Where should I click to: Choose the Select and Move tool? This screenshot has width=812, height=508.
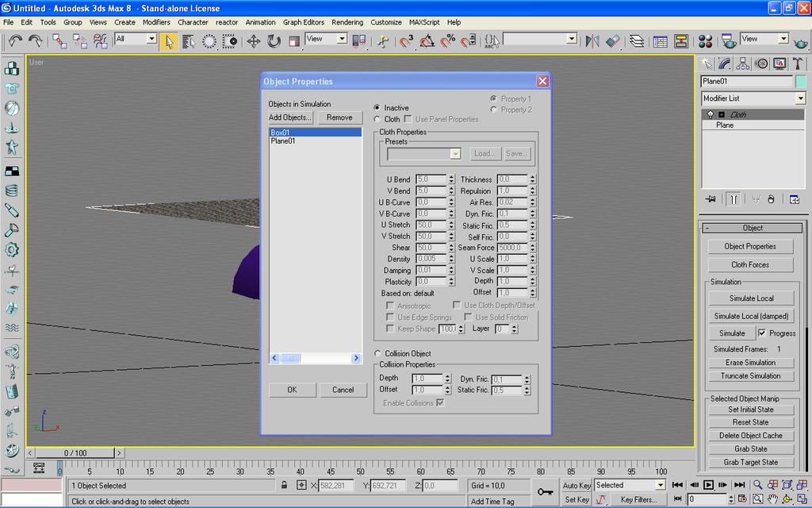[253, 41]
